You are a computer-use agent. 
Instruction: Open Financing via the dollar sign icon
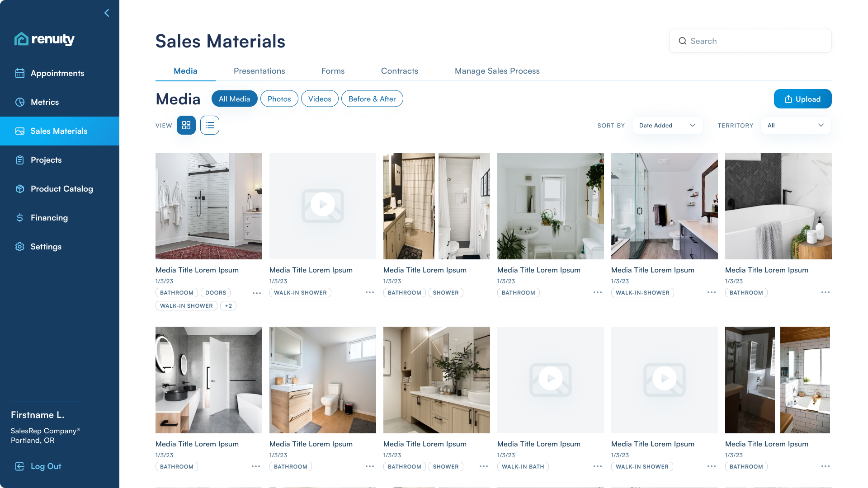click(20, 218)
